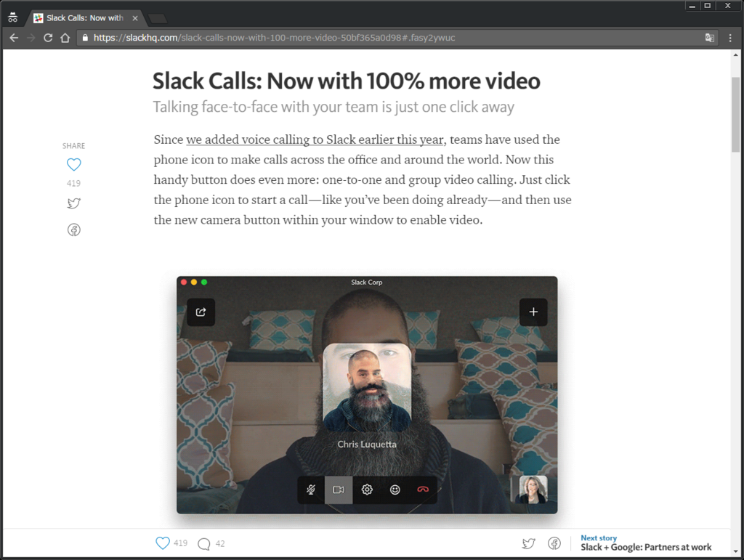Open the Chrome three-dot menu

(730, 38)
